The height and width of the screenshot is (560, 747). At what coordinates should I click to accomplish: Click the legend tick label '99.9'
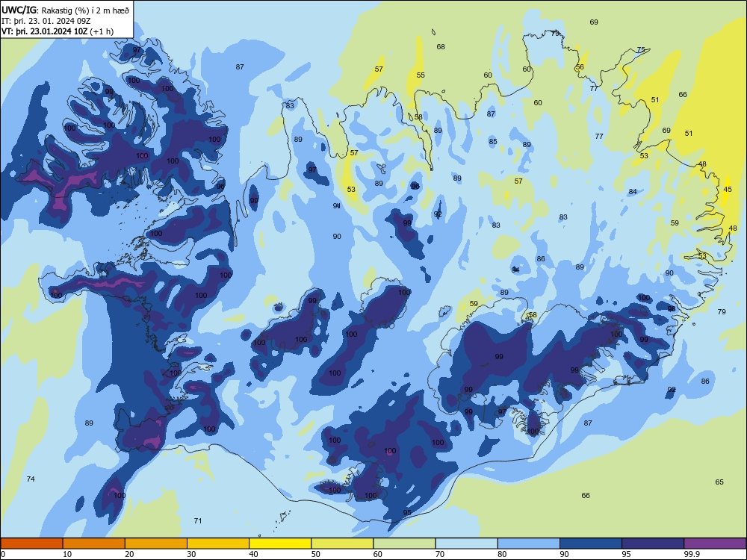click(692, 554)
